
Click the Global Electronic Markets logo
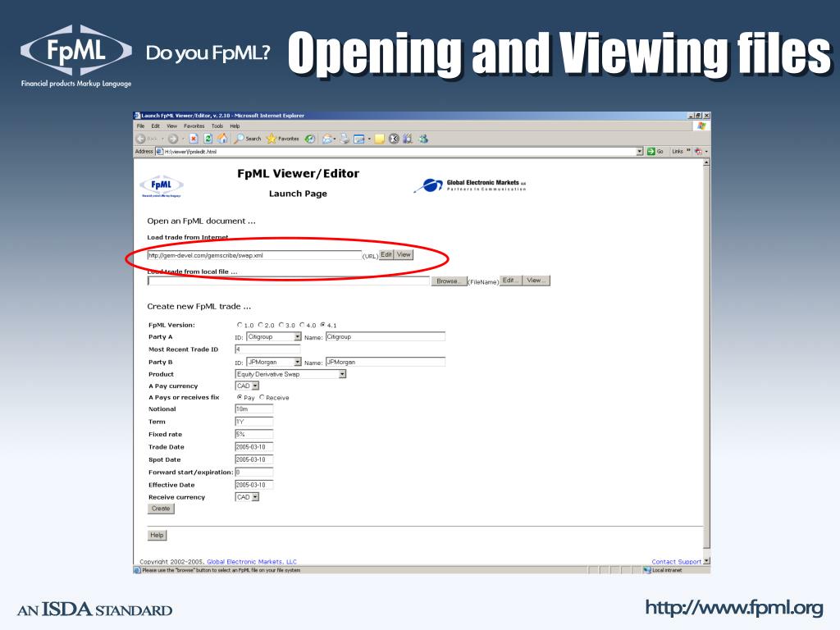[470, 185]
